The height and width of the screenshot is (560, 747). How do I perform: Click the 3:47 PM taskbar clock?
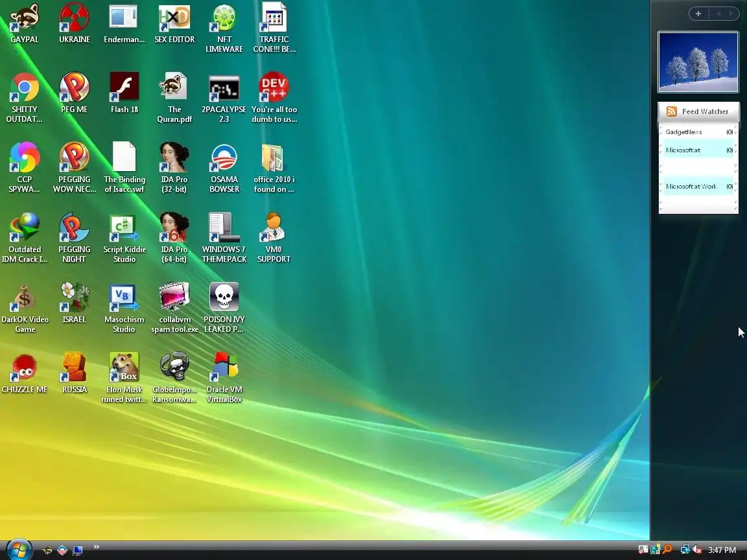[722, 550]
